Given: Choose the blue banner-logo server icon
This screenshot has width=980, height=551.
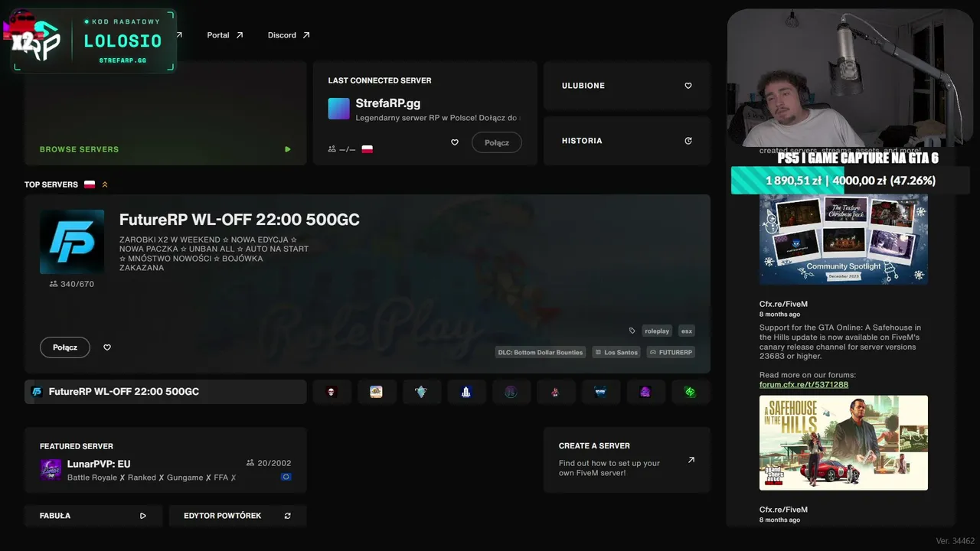Looking at the screenshot, I should click(600, 392).
